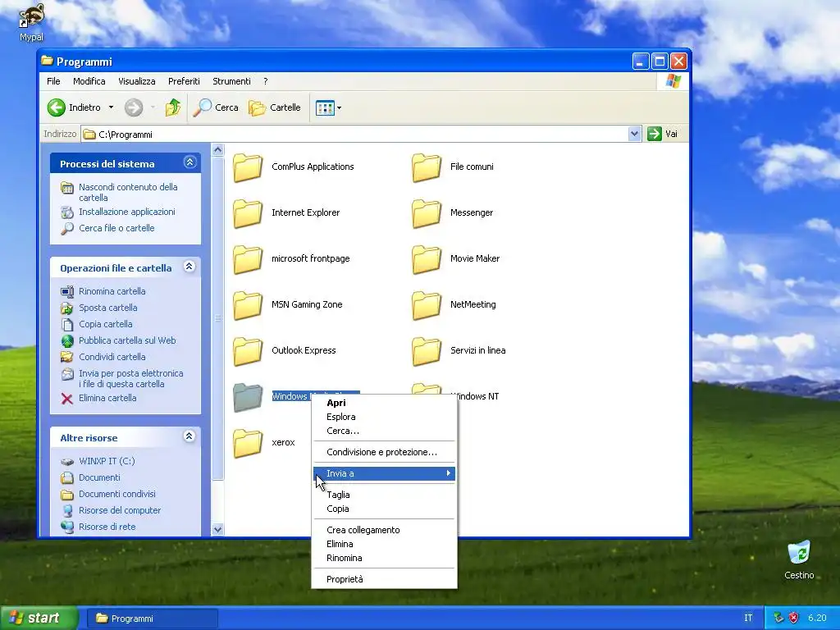Select the NetMeeting folder icon
This screenshot has height=630, width=840.
click(x=427, y=305)
